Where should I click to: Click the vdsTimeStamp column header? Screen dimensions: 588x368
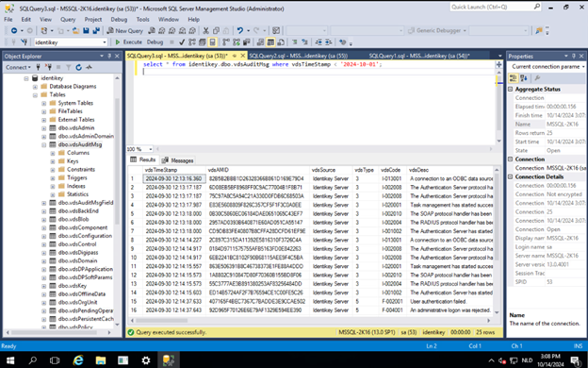174,170
